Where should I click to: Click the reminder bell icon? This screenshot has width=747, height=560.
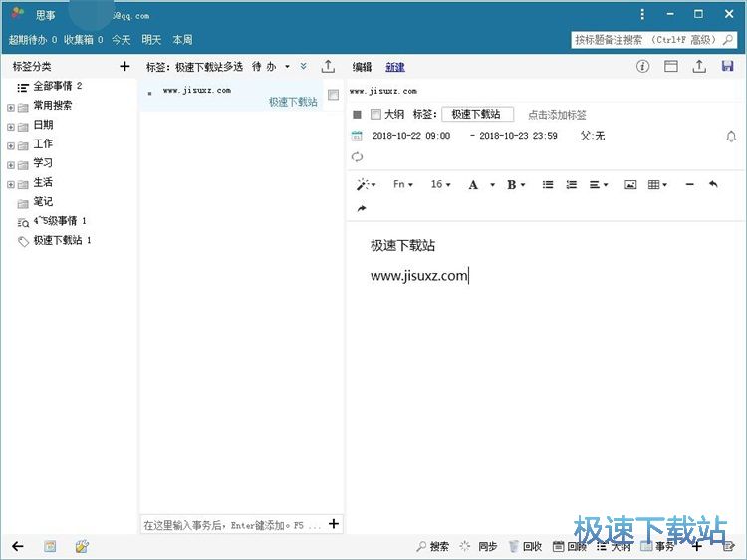pos(731,137)
